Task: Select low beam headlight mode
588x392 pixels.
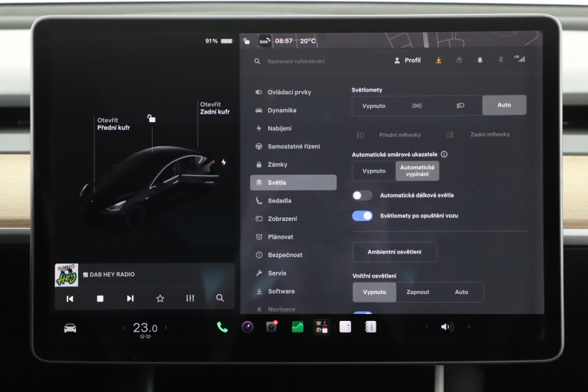Action: (x=460, y=105)
